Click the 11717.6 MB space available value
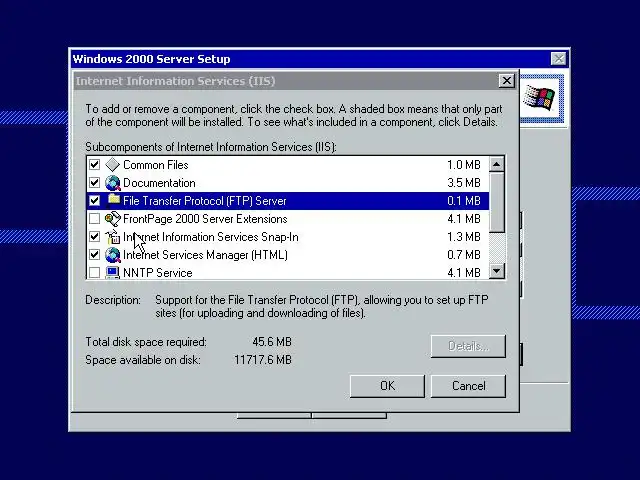The height and width of the screenshot is (480, 640). click(262, 360)
